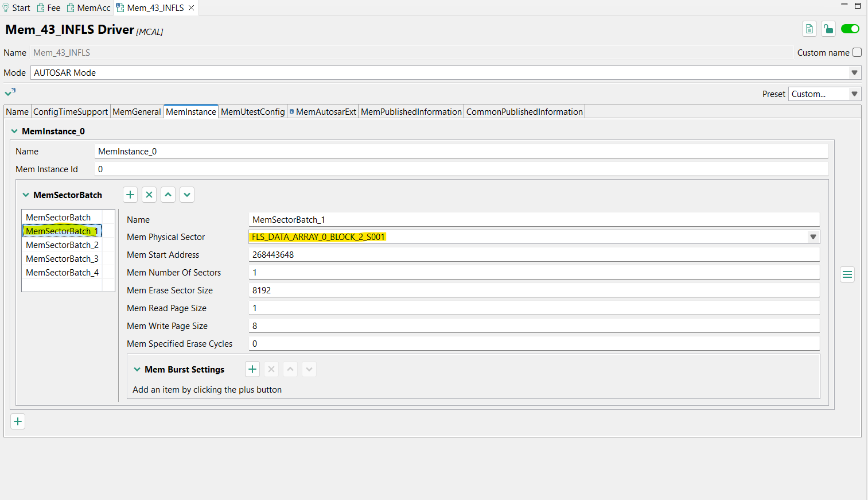
Task: Move selected MemSectorBatch up
Action: click(x=168, y=195)
